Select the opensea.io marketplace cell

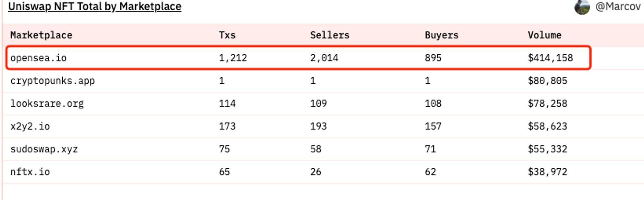(38, 58)
